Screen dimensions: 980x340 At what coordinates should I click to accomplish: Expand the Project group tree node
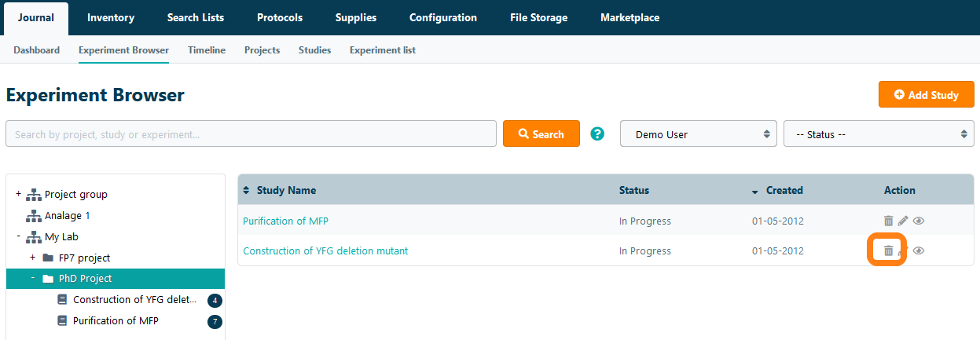pyautogui.click(x=18, y=194)
